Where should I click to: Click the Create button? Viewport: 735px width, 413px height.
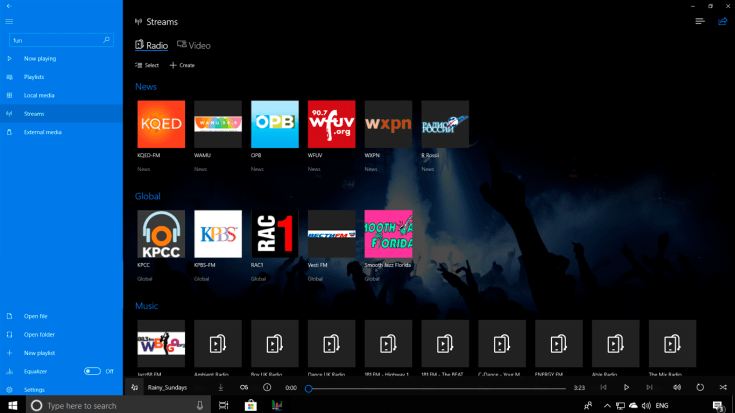click(182, 65)
